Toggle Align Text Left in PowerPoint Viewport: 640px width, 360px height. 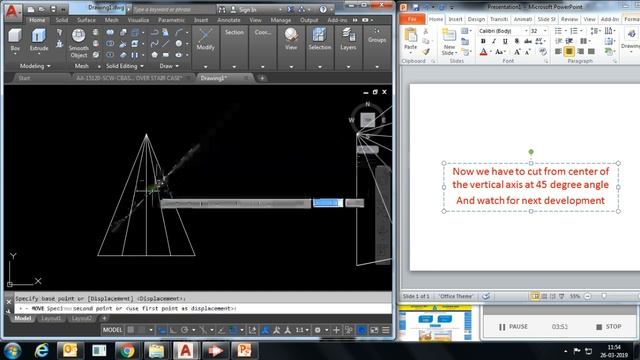[558, 51]
